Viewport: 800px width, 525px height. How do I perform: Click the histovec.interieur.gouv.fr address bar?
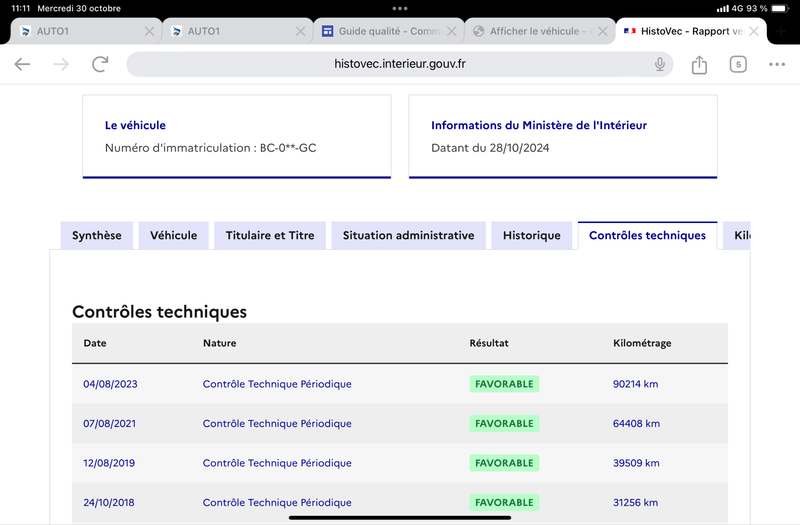pyautogui.click(x=399, y=64)
